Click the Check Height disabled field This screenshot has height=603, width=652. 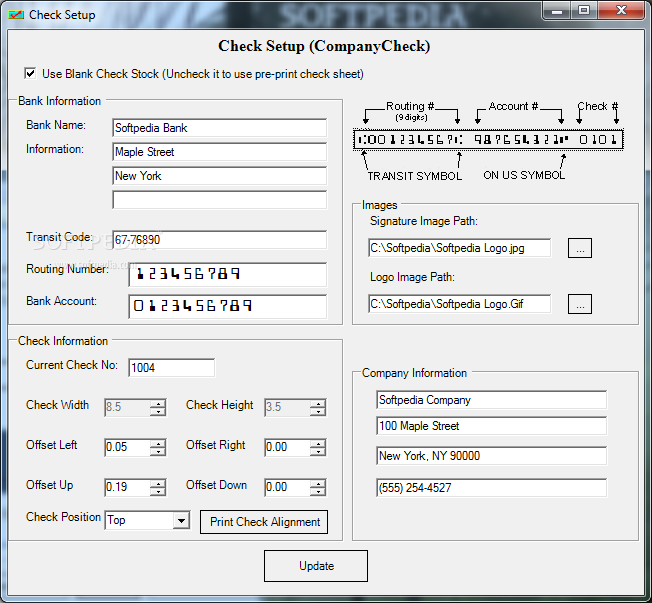[x=287, y=407]
